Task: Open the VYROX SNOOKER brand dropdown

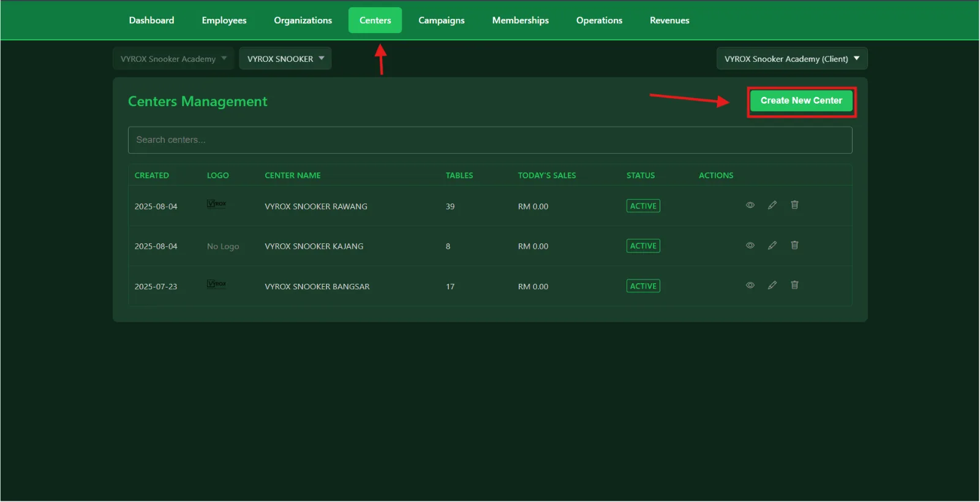Action: [x=285, y=59]
